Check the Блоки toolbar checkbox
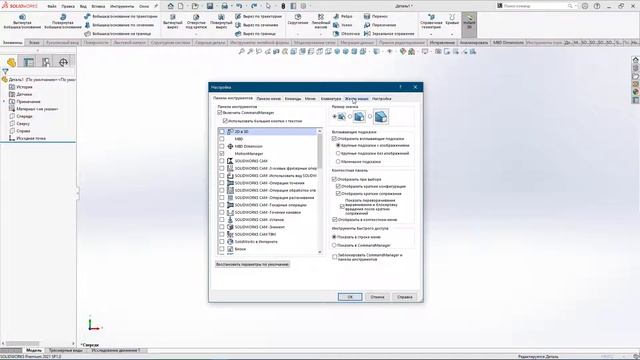Screen dimensions: 640x360 tap(222, 249)
